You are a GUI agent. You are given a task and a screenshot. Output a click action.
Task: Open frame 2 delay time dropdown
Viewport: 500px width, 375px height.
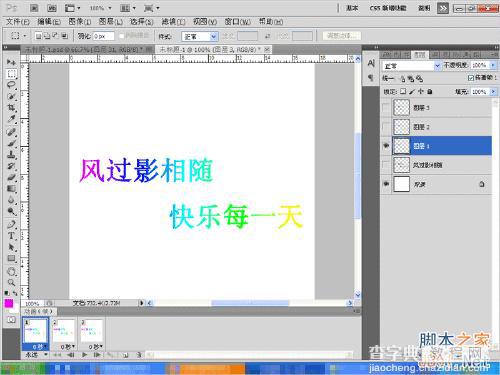point(67,347)
